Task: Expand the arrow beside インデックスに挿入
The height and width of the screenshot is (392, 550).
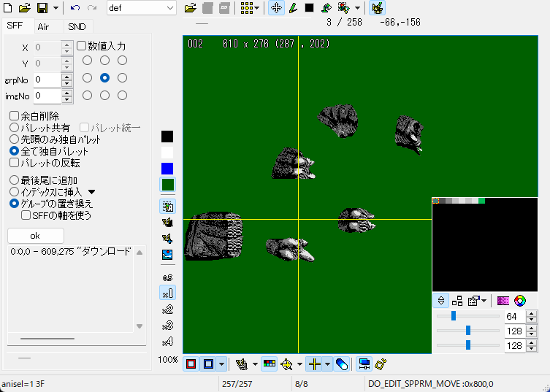Action: [x=91, y=192]
